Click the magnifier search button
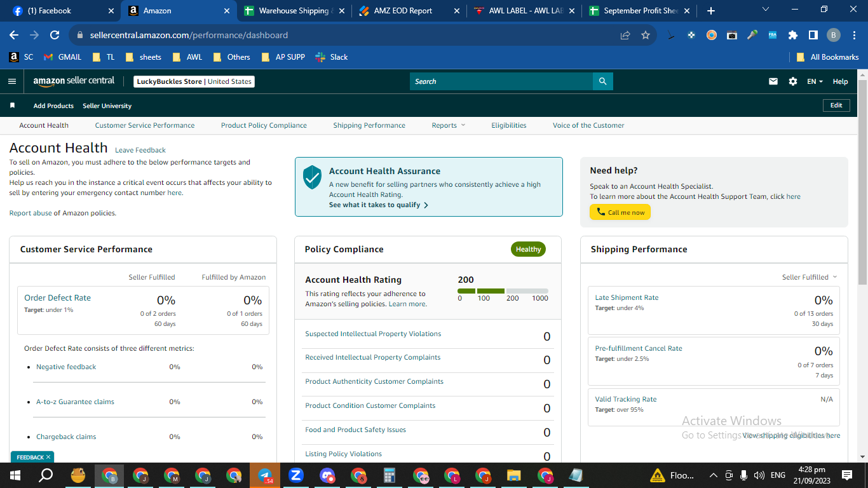Viewport: 868px width, 488px height. (603, 81)
